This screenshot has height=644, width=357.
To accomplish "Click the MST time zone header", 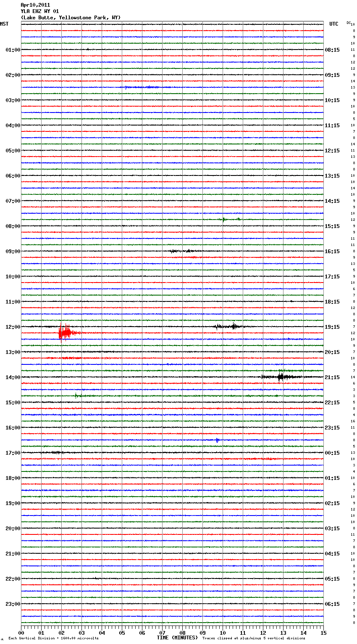I will (x=4, y=24).
